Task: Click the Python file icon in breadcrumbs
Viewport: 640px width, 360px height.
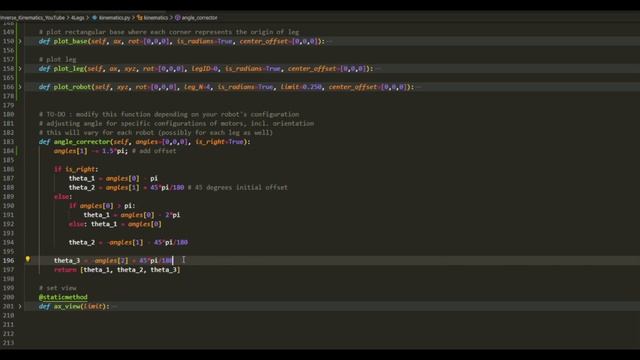Action: pyautogui.click(x=95, y=18)
